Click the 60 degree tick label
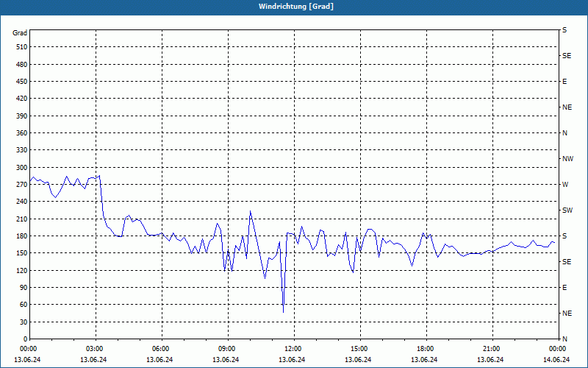This screenshot has width=588, height=368. [24, 305]
